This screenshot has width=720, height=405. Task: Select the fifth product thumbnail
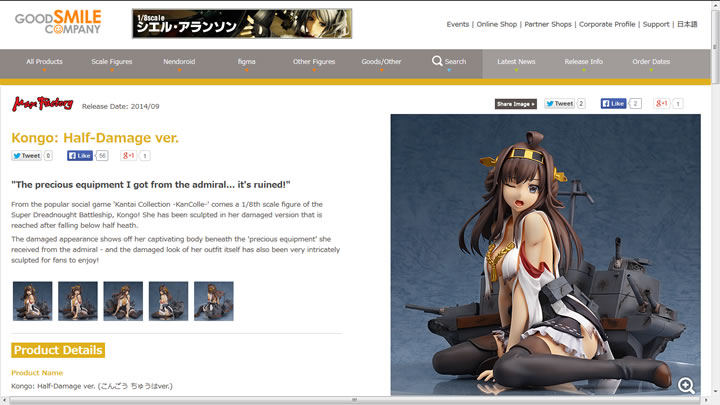214,301
